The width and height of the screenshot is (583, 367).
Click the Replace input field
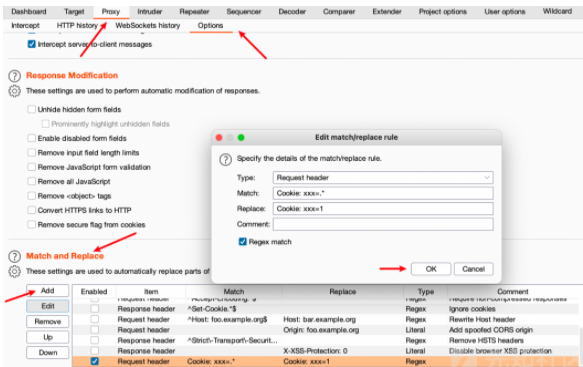(x=383, y=209)
